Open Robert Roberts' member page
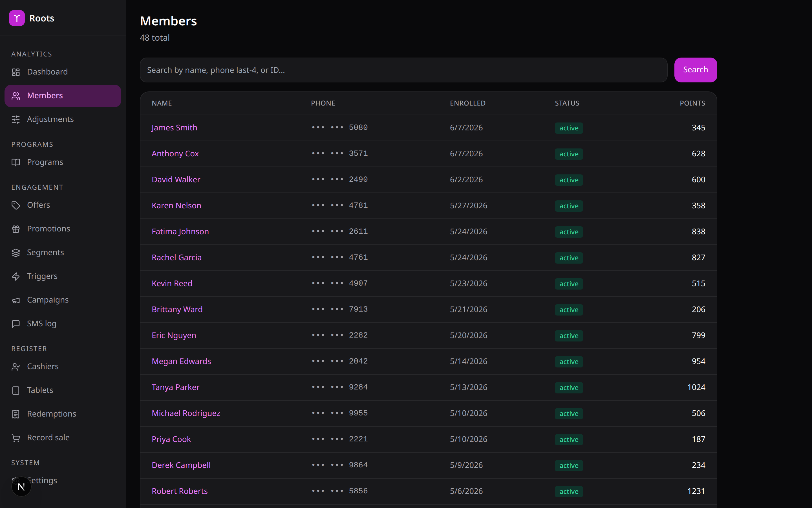812x508 pixels. tap(180, 491)
